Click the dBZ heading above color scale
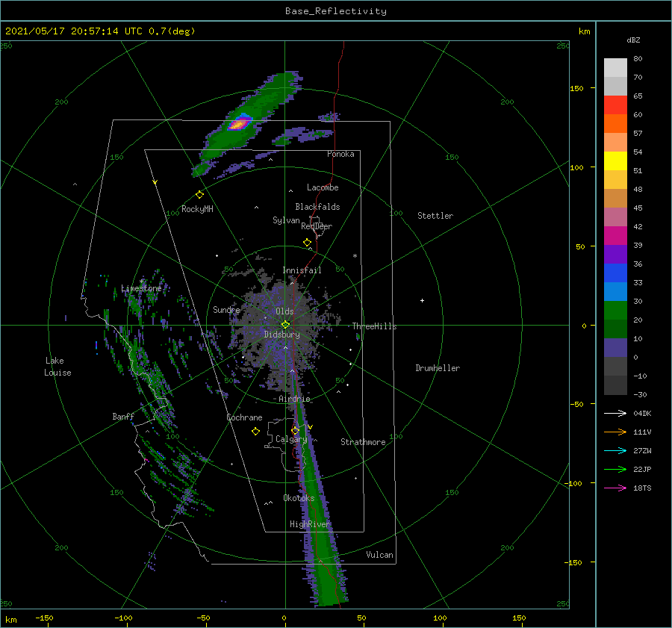 633,40
